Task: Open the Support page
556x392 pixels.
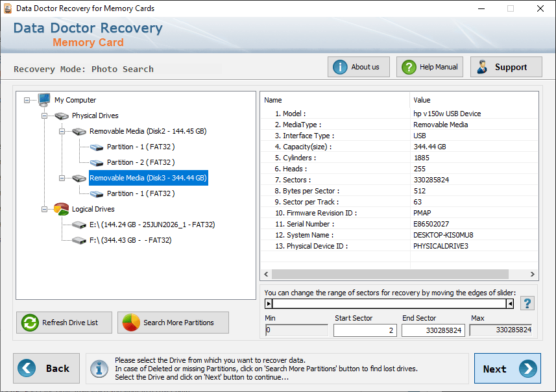Action: click(x=506, y=67)
